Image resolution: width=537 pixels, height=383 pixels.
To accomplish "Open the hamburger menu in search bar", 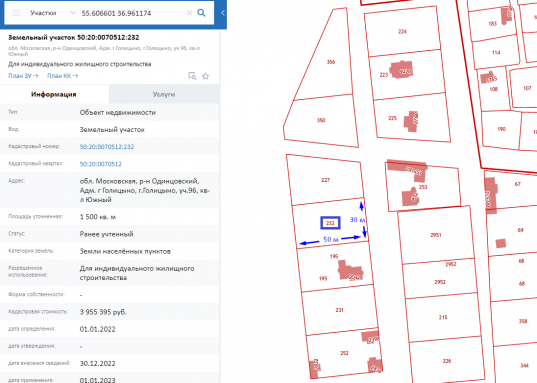I will coord(16,13).
